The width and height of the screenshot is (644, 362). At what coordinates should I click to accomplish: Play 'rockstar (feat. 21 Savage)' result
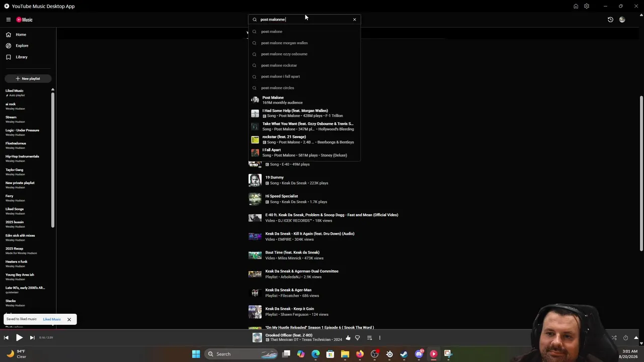coord(304,139)
